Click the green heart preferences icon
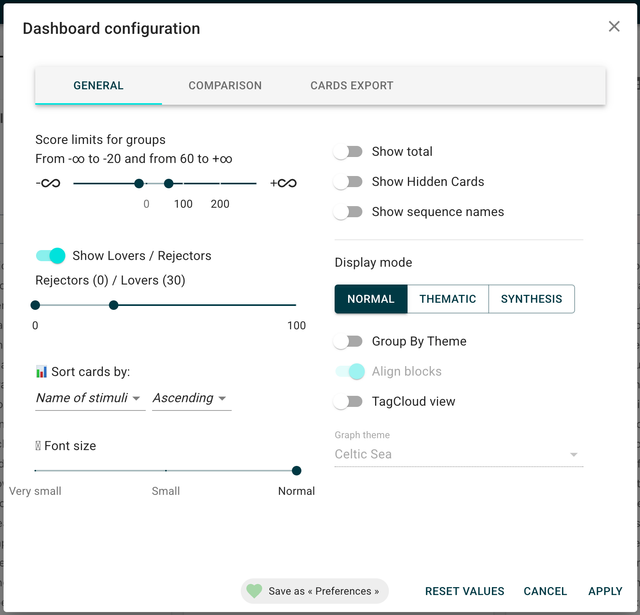This screenshot has width=640, height=615. point(254,591)
